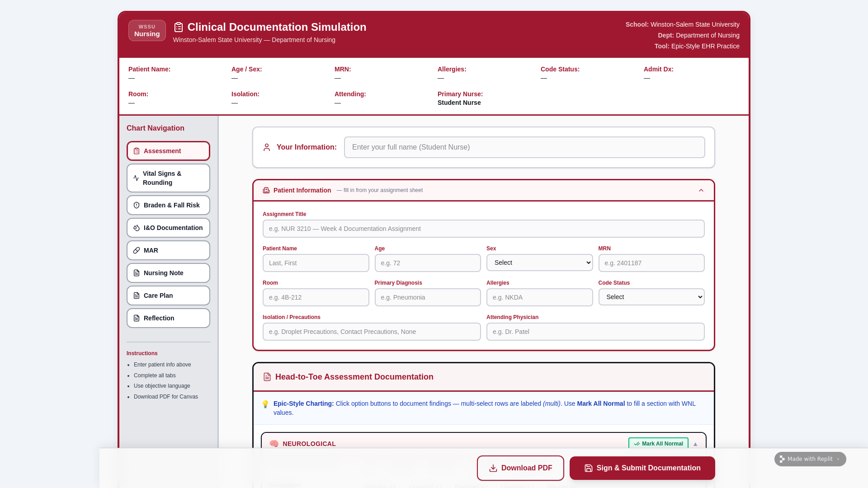
Task: Click the Assignment Title field
Action: [483, 229]
